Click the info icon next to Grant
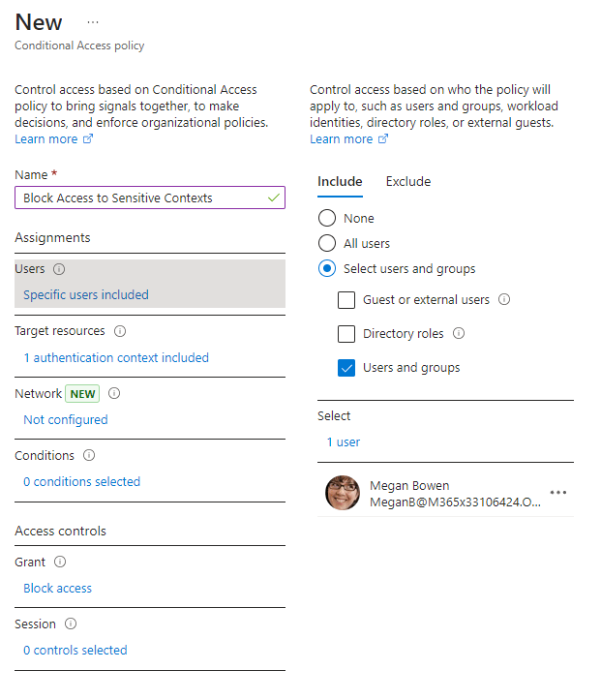The height and width of the screenshot is (700, 601). click(60, 562)
